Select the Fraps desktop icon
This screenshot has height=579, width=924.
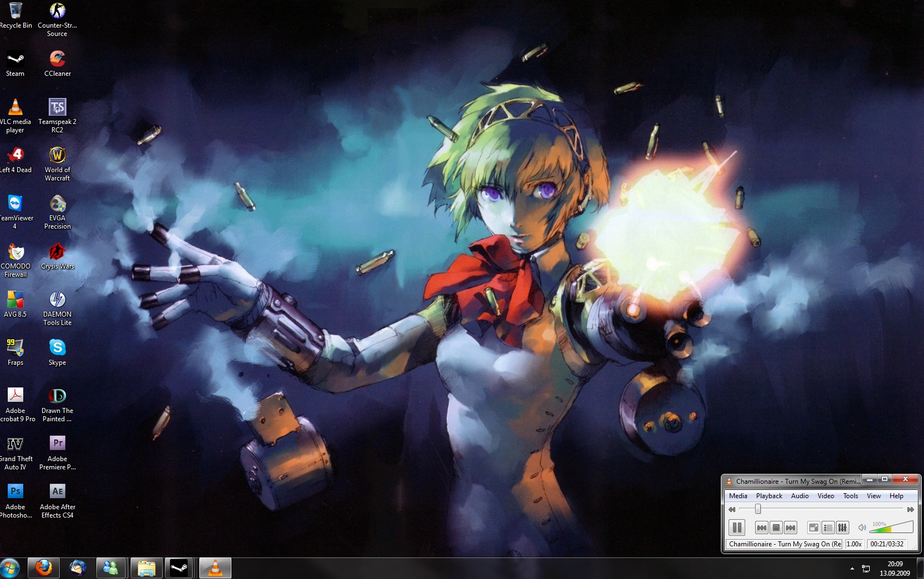pyautogui.click(x=15, y=353)
